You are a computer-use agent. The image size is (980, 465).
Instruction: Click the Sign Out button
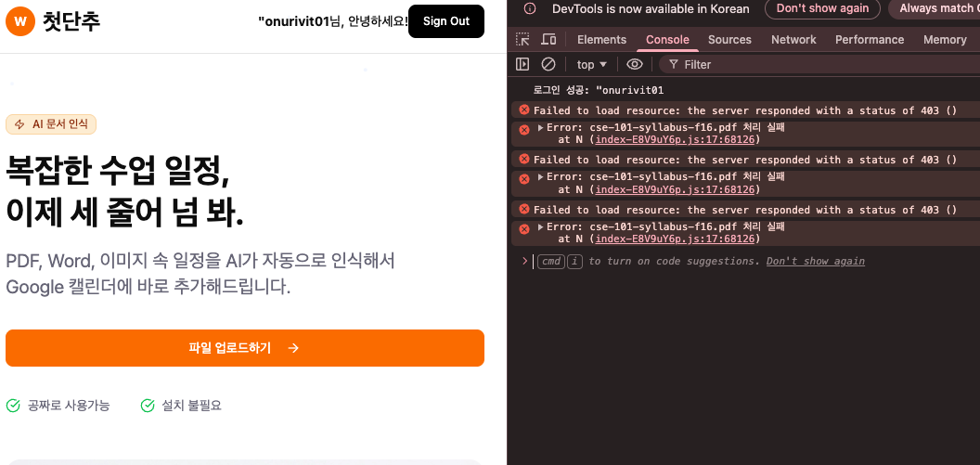(446, 21)
